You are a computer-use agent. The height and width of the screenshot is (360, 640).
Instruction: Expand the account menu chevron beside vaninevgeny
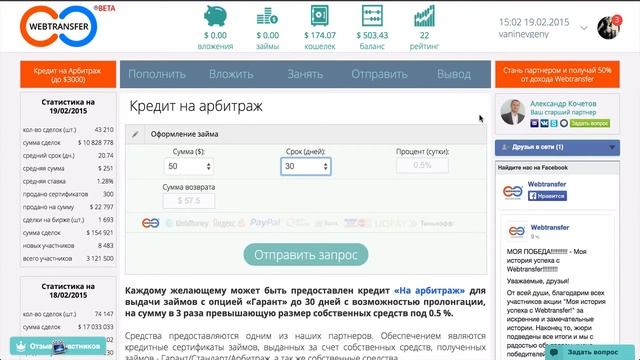pyautogui.click(x=584, y=28)
